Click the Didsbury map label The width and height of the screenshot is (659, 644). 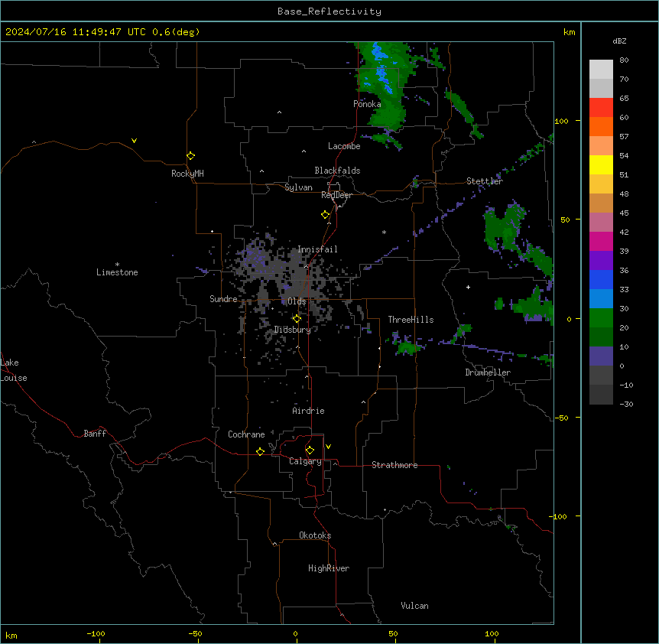pyautogui.click(x=293, y=330)
